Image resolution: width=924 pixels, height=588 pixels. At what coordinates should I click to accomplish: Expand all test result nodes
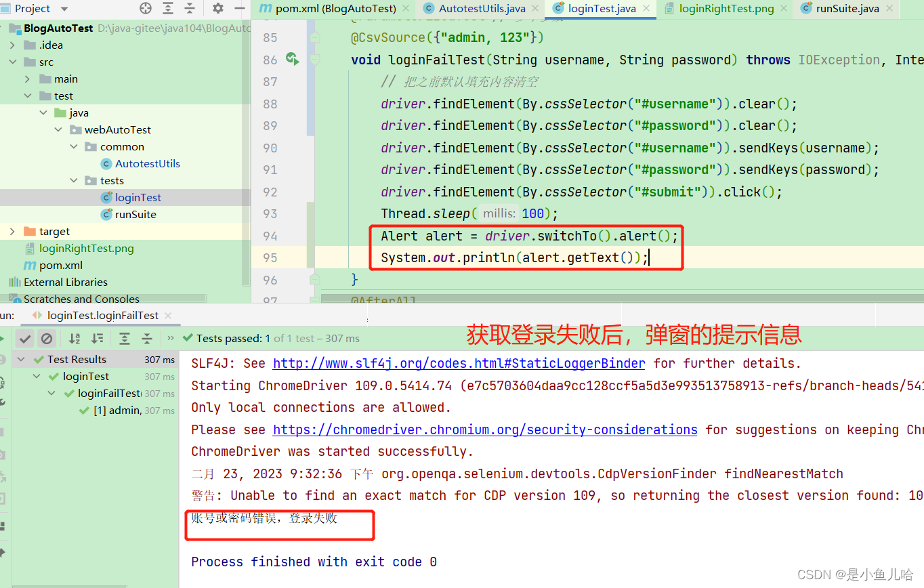pos(125,338)
